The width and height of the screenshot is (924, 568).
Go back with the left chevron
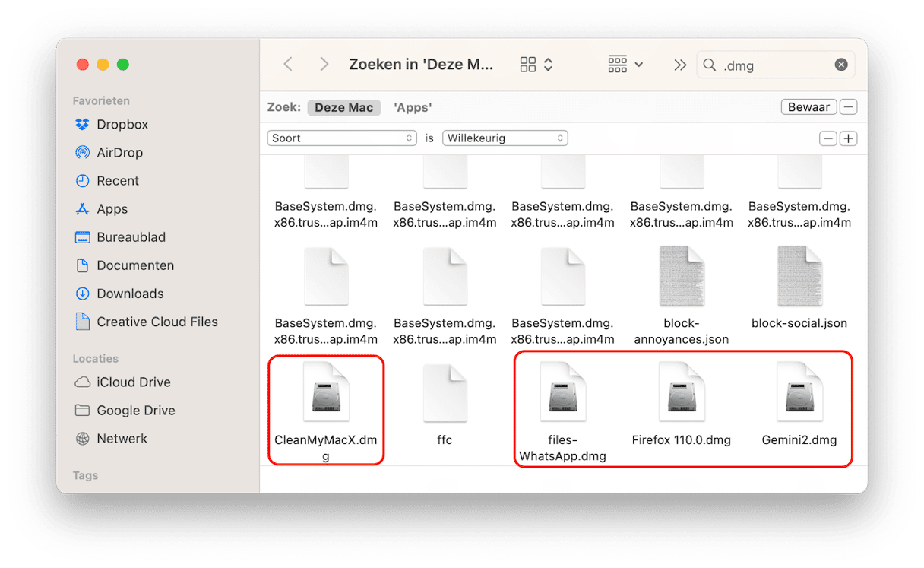pos(288,65)
